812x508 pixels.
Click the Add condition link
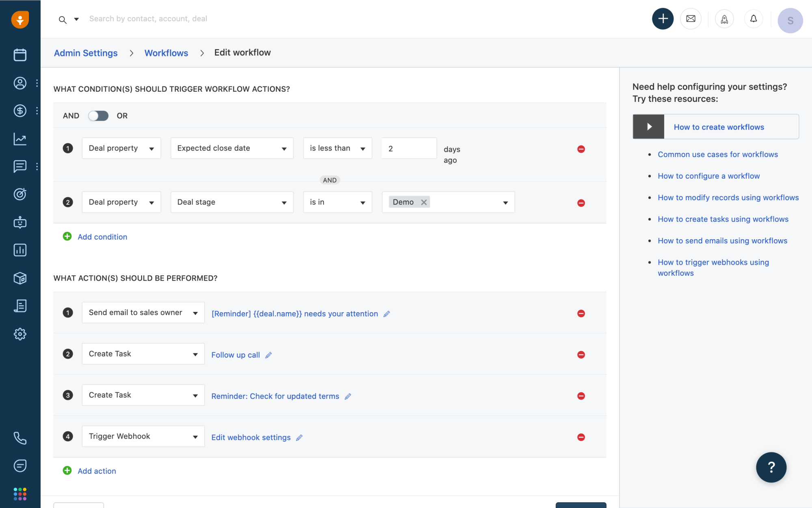(x=102, y=237)
